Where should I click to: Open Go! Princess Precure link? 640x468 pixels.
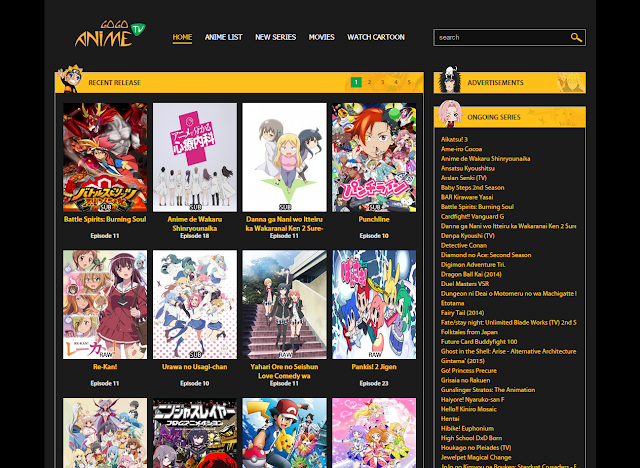click(469, 370)
